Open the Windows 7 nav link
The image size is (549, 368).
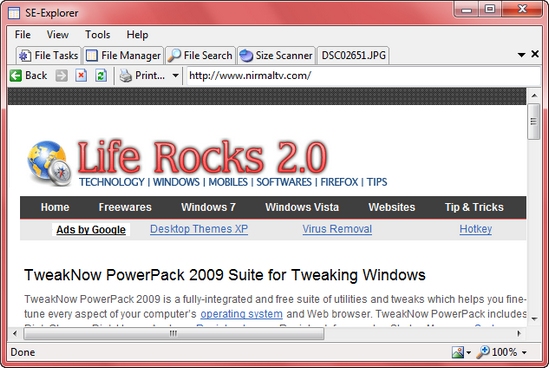pyautogui.click(x=208, y=207)
